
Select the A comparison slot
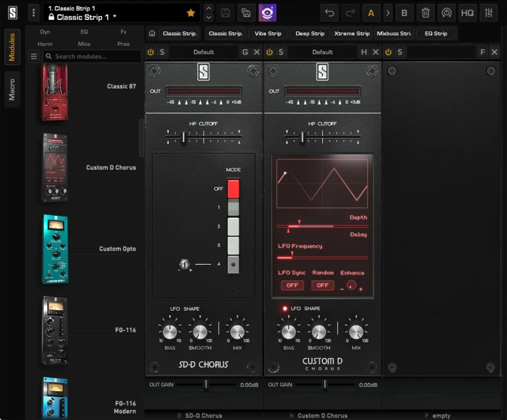click(371, 13)
